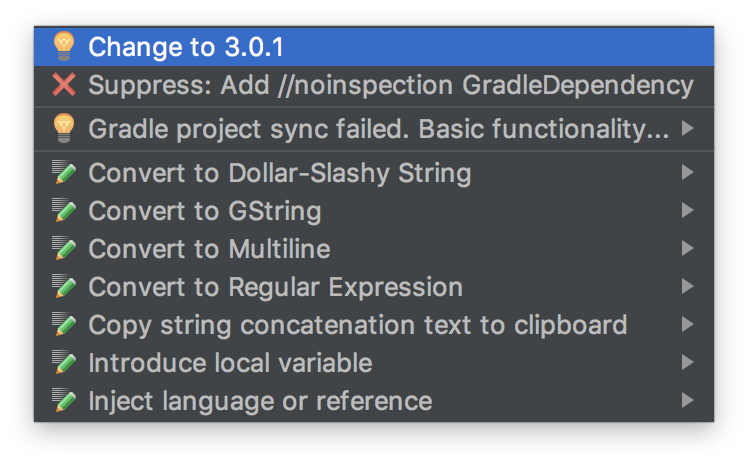Click pencil icon next to Inject language or reference
Viewport: 748px width, 464px height.
(x=64, y=401)
